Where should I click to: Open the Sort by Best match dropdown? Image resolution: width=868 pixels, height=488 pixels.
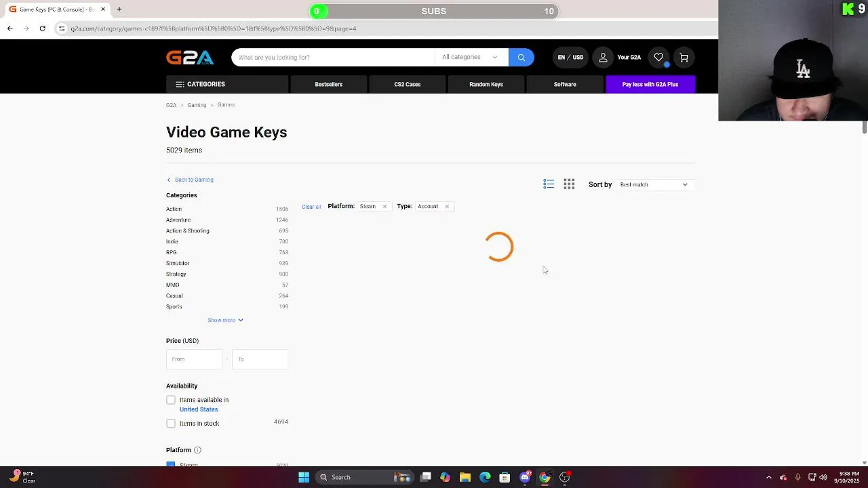[x=654, y=184]
